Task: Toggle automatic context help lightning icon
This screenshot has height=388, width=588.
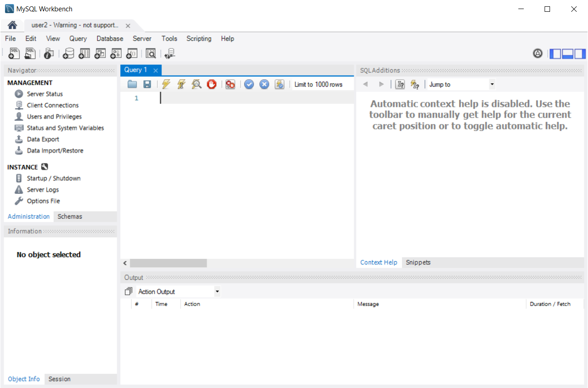Action: pyautogui.click(x=415, y=84)
